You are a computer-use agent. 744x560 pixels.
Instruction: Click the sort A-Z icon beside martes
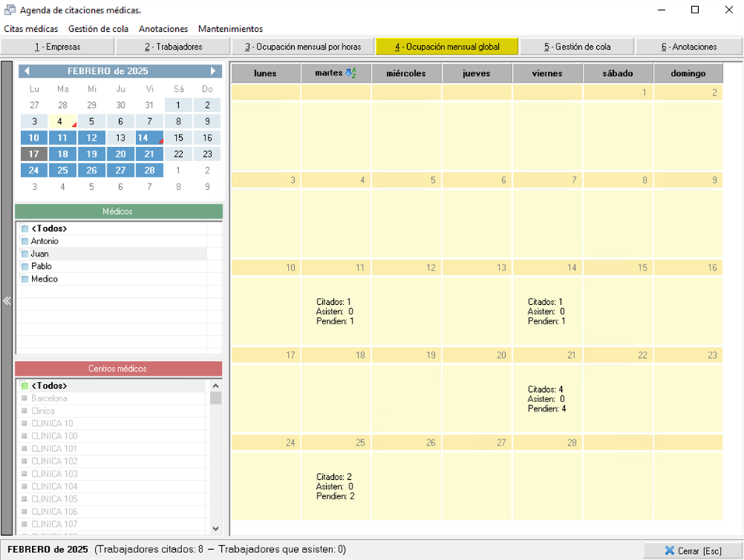coord(351,73)
